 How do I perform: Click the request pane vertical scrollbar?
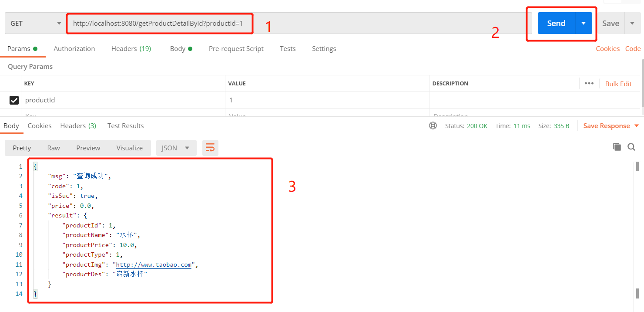tap(642, 83)
